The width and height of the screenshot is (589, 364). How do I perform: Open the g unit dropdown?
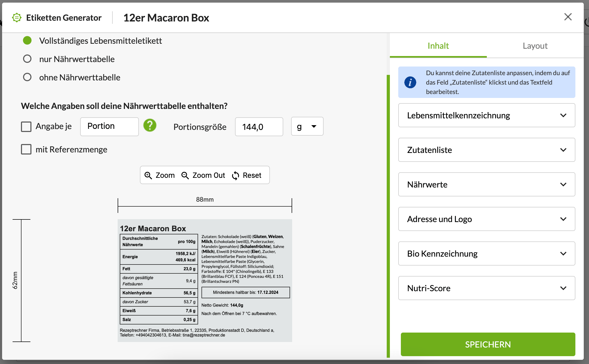click(307, 126)
